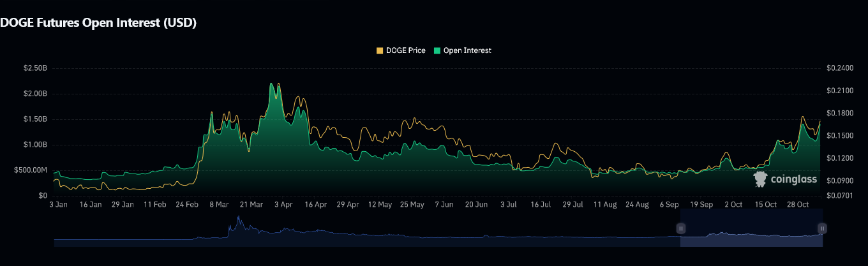Click the 20 Jun date label
Viewport: 868px width, 266px height.
[476, 205]
